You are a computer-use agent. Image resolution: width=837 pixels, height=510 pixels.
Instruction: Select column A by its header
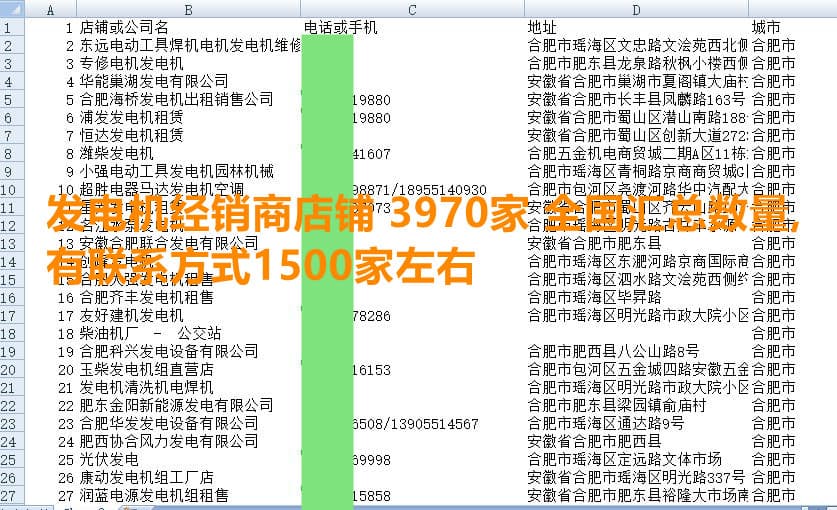(51, 9)
